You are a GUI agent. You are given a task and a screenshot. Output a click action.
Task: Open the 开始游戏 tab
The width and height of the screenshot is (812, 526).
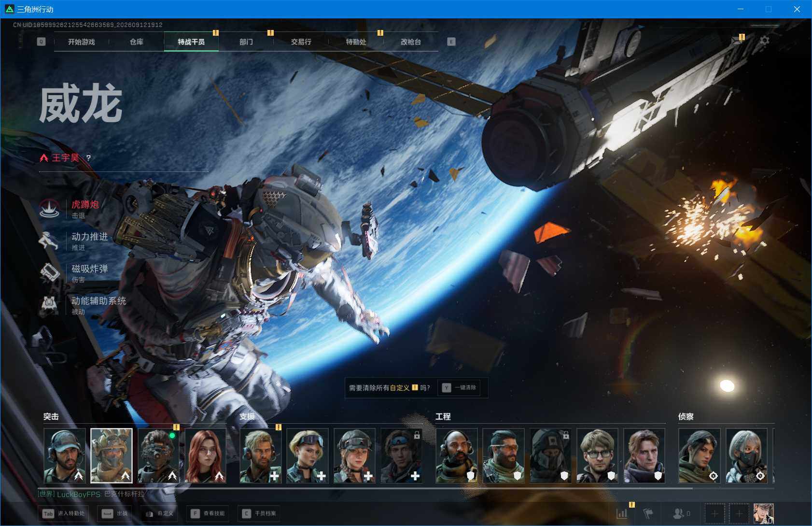tap(81, 42)
